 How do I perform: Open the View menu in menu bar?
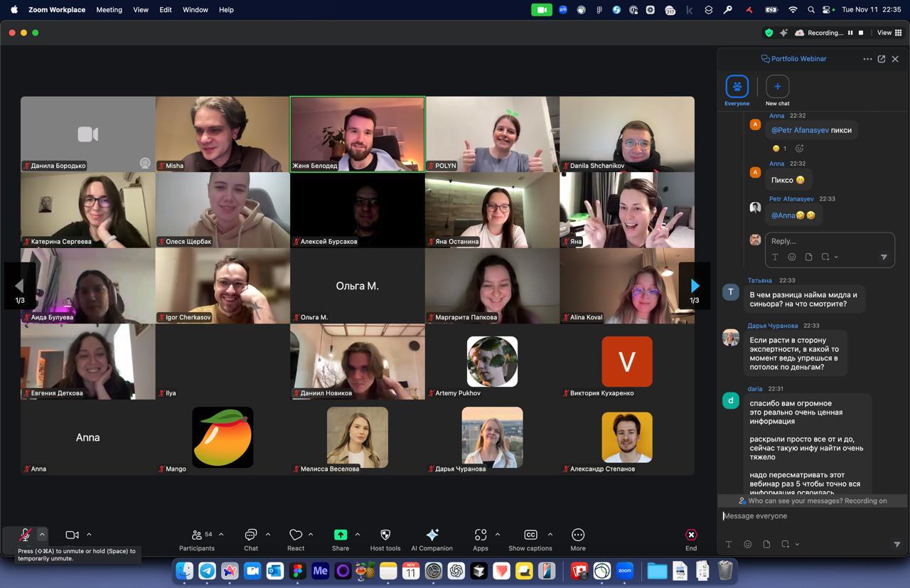point(141,10)
